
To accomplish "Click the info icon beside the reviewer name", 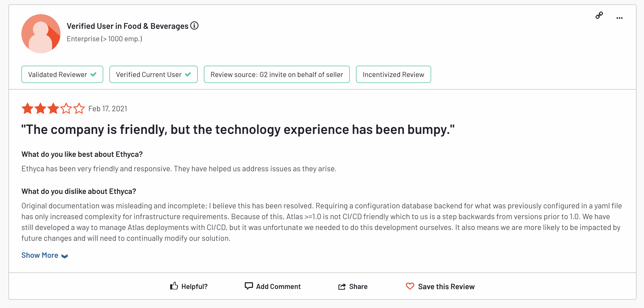I will click(x=195, y=25).
